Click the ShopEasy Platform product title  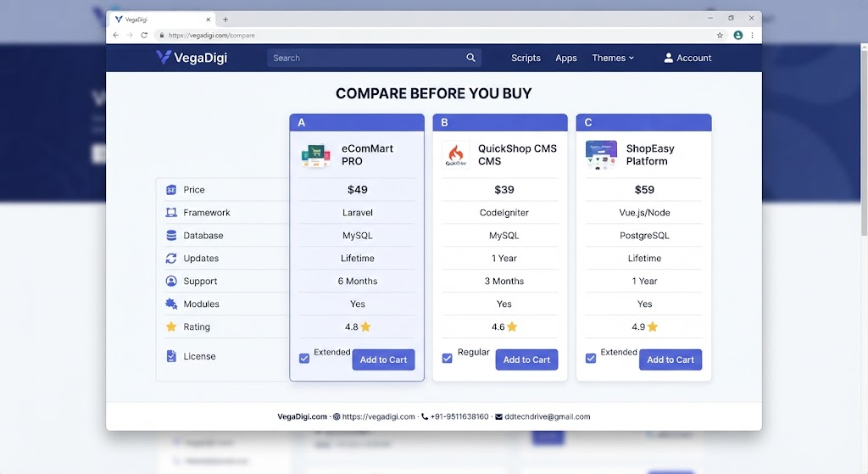[650, 154]
